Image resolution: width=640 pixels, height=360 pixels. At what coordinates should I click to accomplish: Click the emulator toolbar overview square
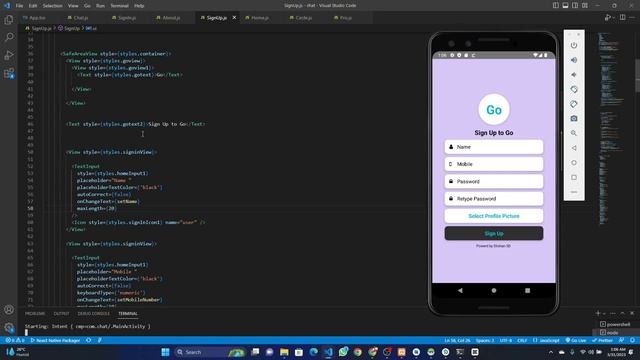click(574, 177)
